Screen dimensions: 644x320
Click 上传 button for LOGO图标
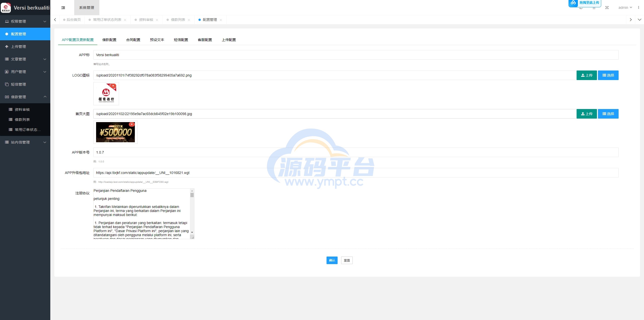pos(587,75)
